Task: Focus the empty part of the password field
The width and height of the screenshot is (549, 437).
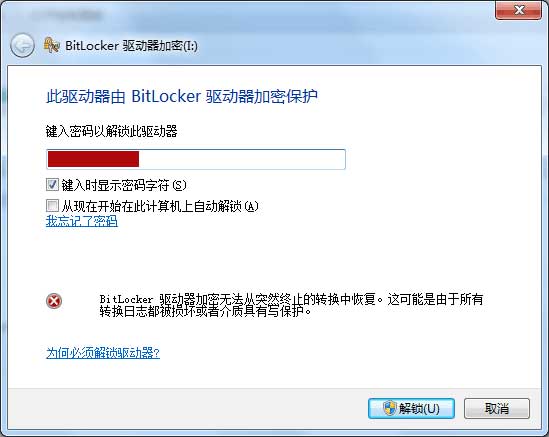Action: click(x=242, y=159)
